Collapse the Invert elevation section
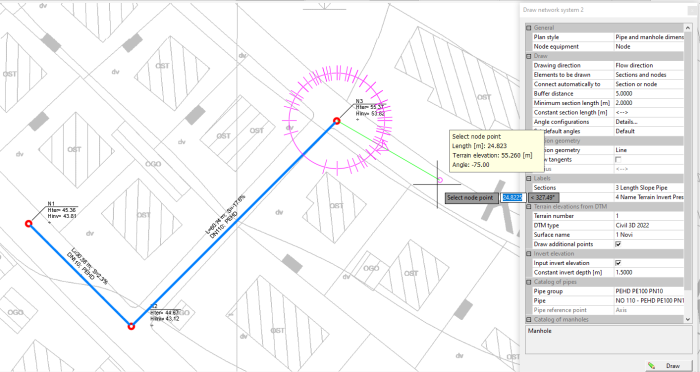Image resolution: width=700 pixels, height=372 pixels. (x=529, y=254)
